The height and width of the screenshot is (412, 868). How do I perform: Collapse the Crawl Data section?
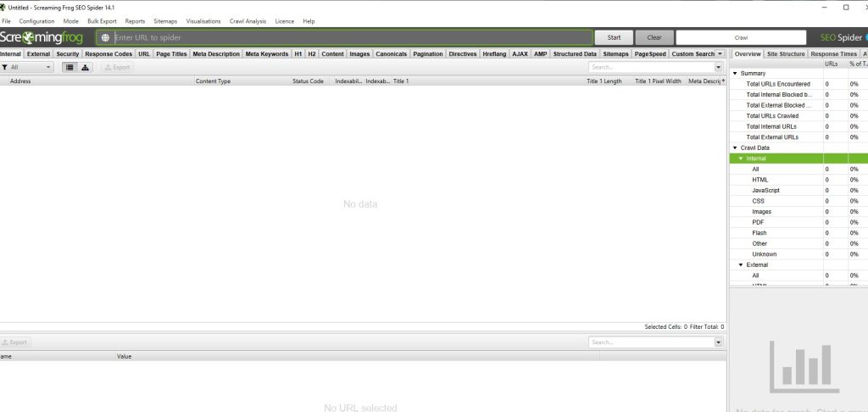(x=735, y=148)
